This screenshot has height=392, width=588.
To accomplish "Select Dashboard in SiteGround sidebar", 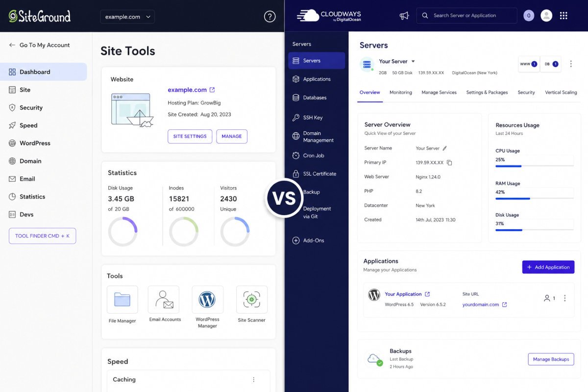I will [x=44, y=72].
